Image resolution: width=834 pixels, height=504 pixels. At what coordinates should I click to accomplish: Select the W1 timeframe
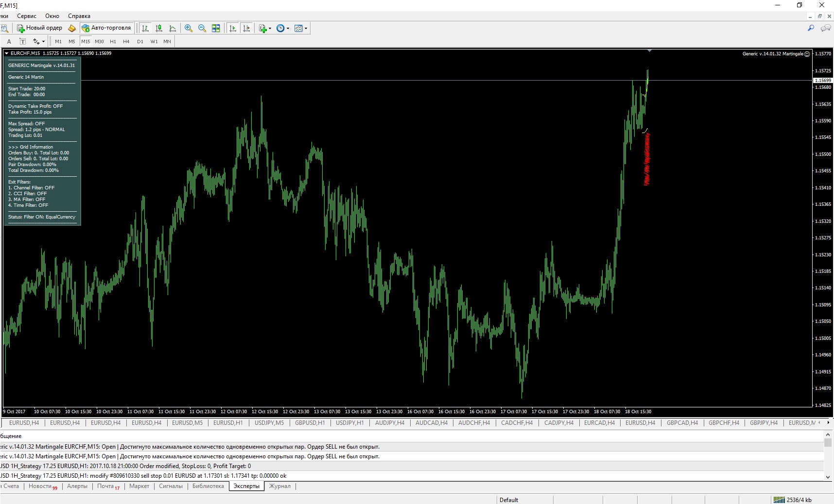point(154,41)
